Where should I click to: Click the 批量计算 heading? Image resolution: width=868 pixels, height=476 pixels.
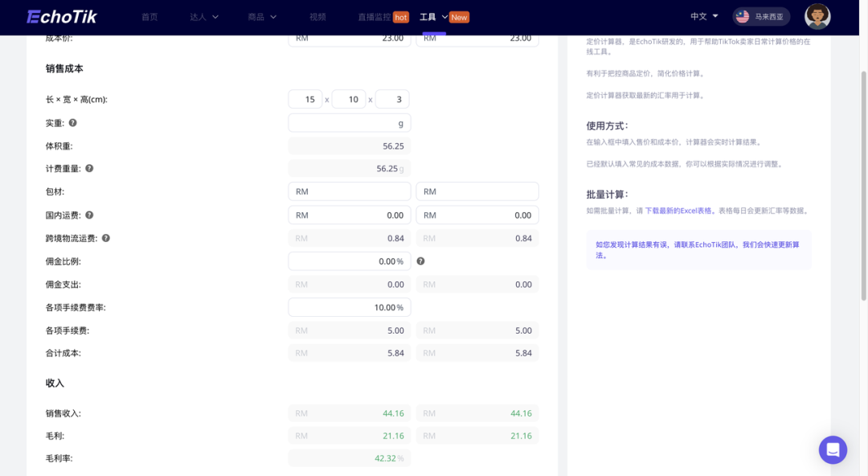pos(607,195)
